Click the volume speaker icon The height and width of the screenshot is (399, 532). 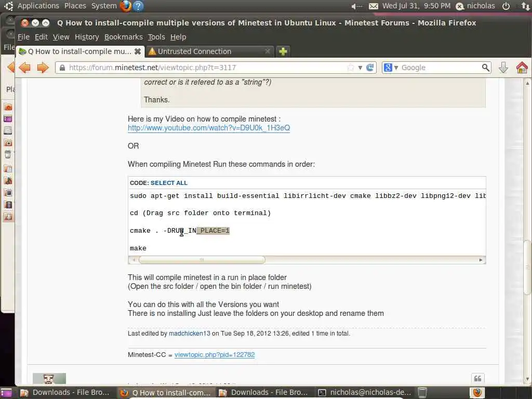[x=356, y=6]
